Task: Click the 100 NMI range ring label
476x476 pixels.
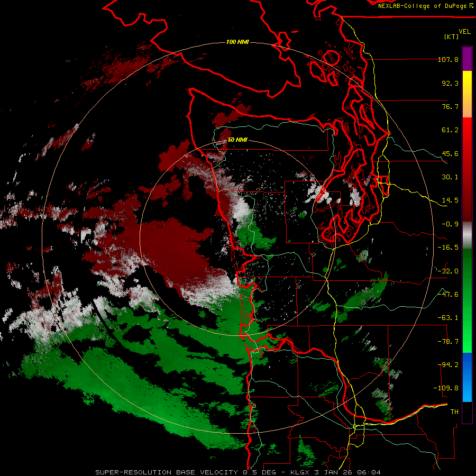Action: (237, 42)
